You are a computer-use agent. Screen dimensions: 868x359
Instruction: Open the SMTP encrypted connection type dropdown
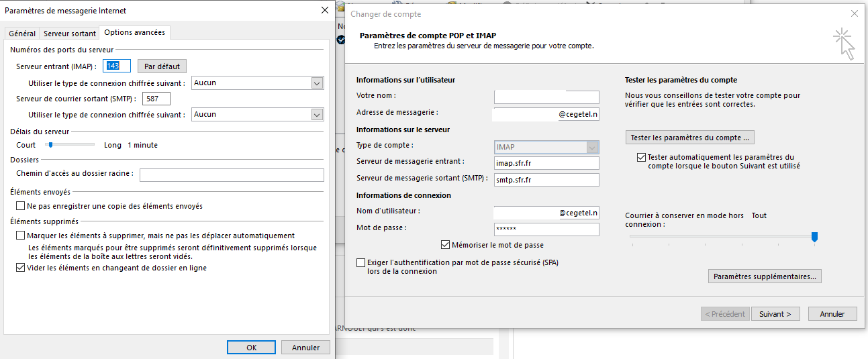click(x=317, y=115)
